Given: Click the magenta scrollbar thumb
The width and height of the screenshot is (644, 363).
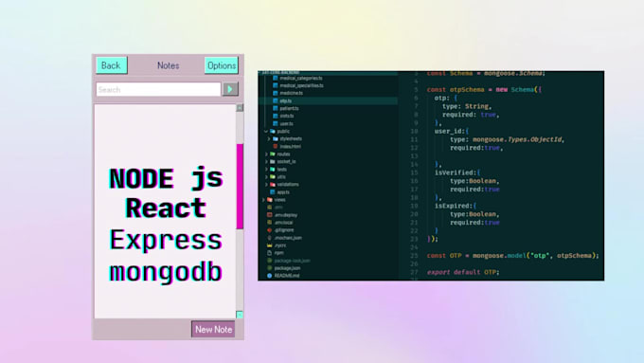Looking at the screenshot, I should pyautogui.click(x=240, y=186).
